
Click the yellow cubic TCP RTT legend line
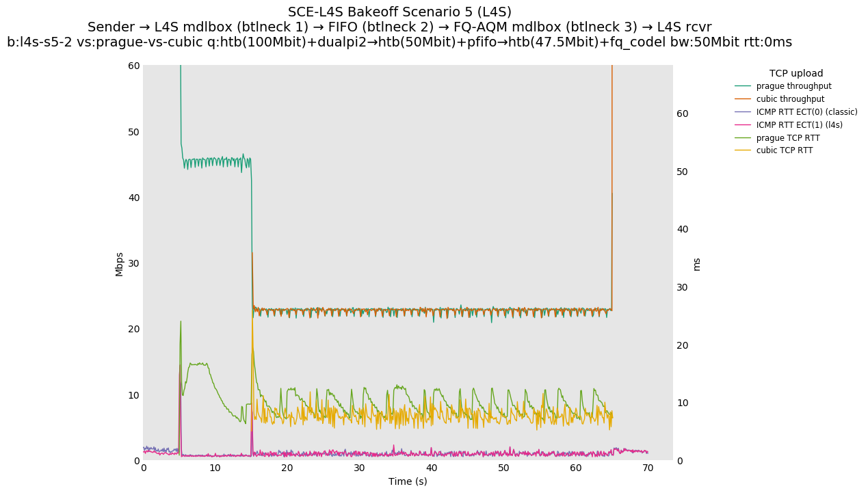[742, 150]
